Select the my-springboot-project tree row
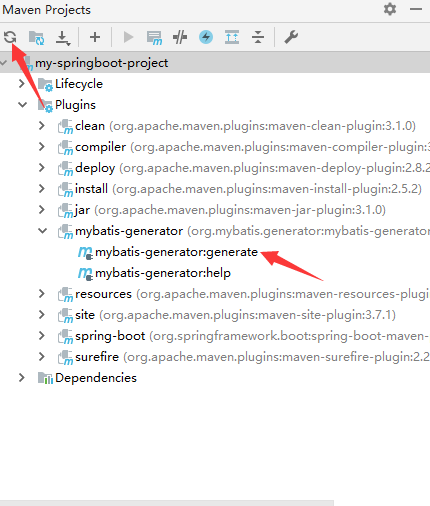This screenshot has height=506, width=430. click(215, 63)
